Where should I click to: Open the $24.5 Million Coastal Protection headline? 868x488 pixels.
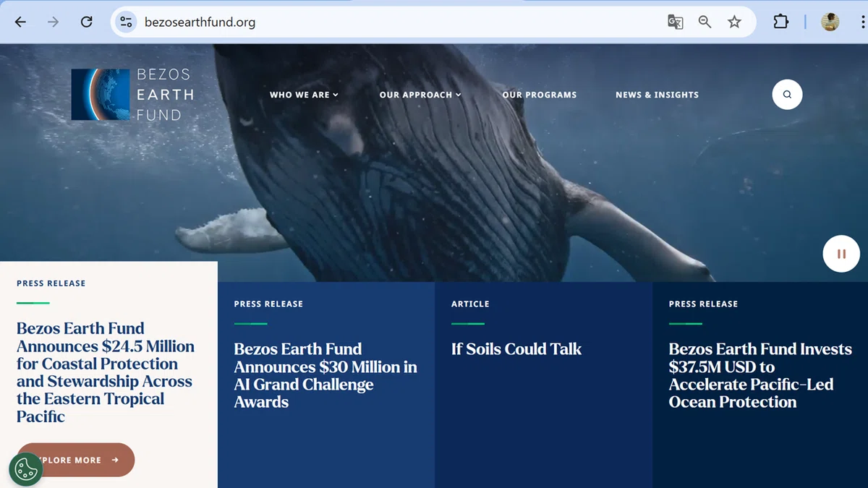pyautogui.click(x=106, y=372)
